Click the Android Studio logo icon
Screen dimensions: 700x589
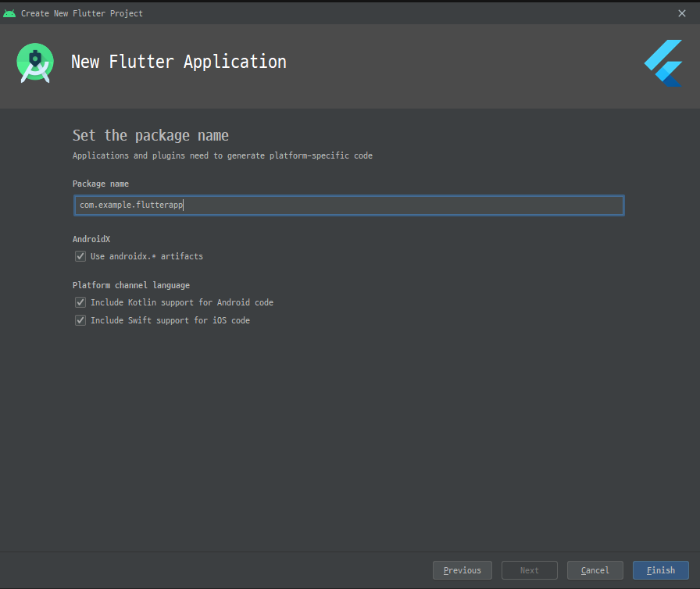pos(35,63)
